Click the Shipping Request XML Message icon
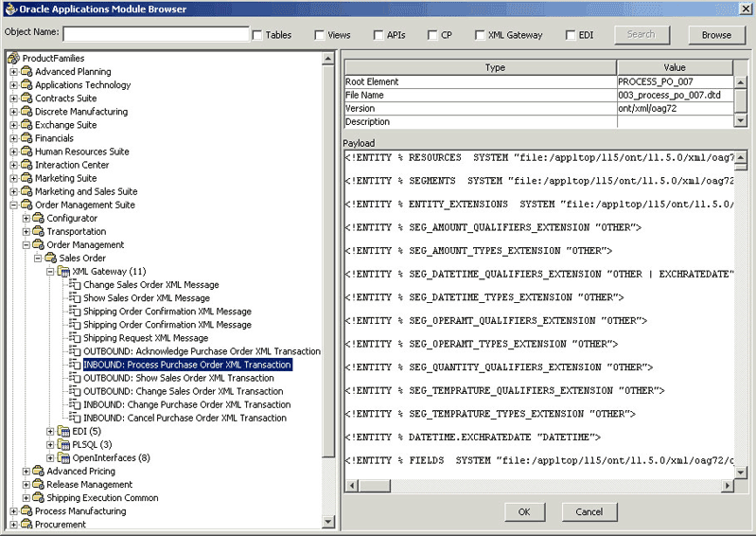 (75, 338)
